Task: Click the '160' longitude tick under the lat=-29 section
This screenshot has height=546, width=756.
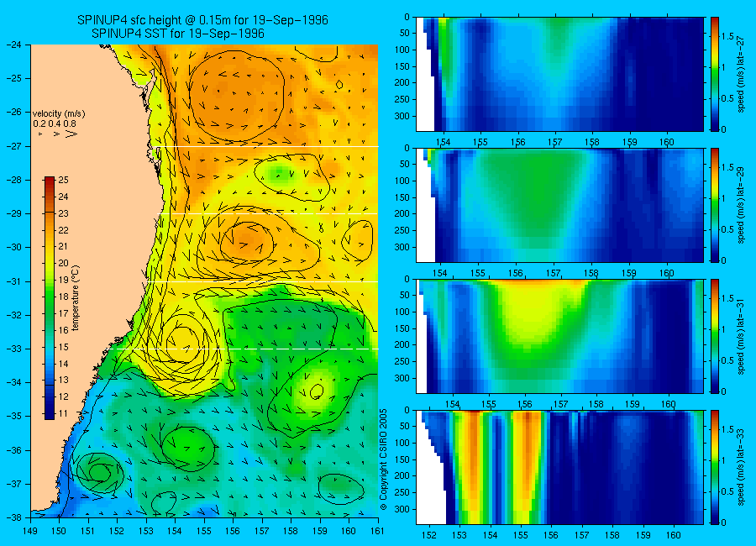Action: pos(667,273)
